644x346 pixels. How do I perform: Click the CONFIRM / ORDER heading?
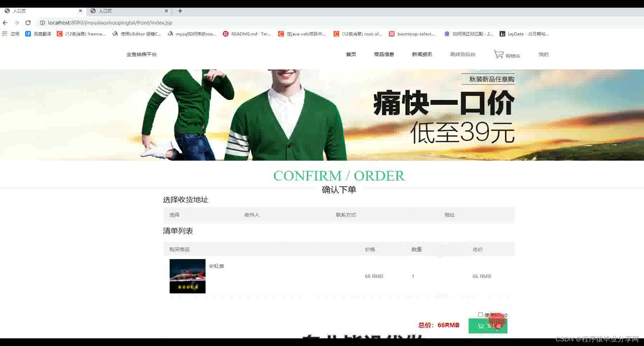(x=339, y=176)
